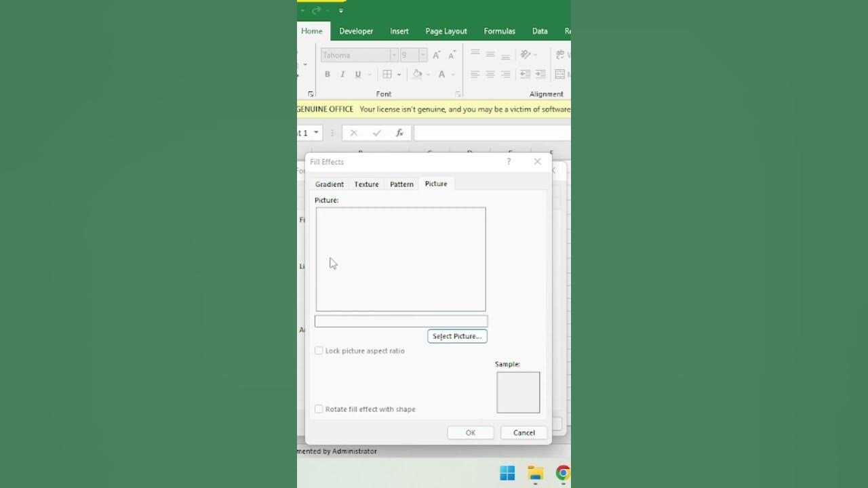Toggle Italic formatting in the ribbon
The height and width of the screenshot is (488, 868).
(x=342, y=75)
